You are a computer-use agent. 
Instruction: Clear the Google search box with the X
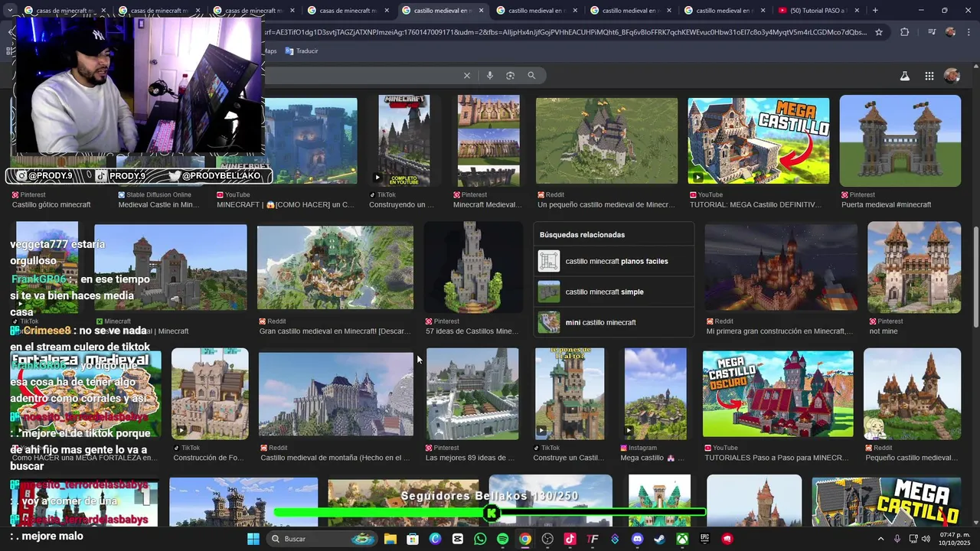467,75
